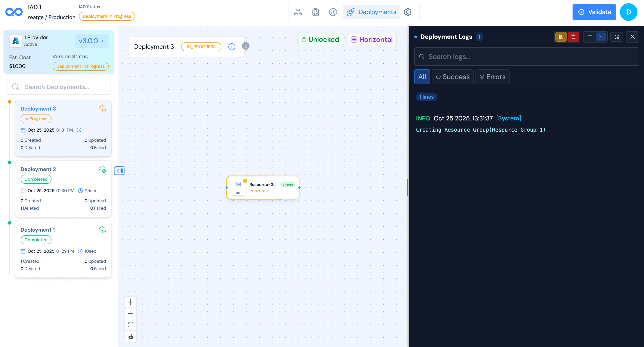Expand provider version v3.0.0 details
Image resolution: width=644 pixels, height=347 pixels.
[92, 41]
